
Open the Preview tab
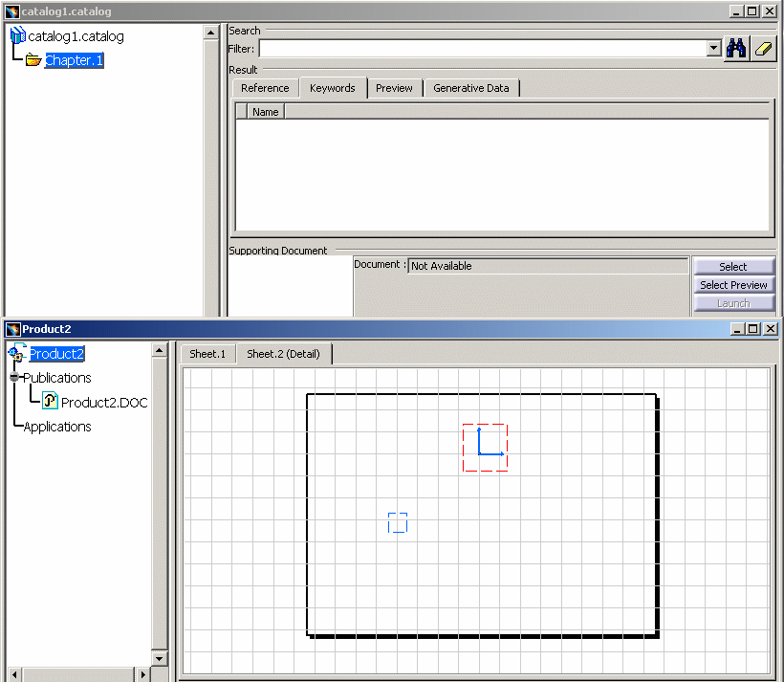[394, 88]
